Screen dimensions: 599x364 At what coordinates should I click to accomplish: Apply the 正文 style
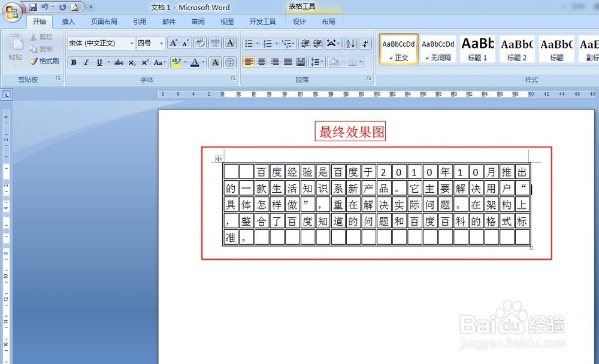[x=398, y=49]
